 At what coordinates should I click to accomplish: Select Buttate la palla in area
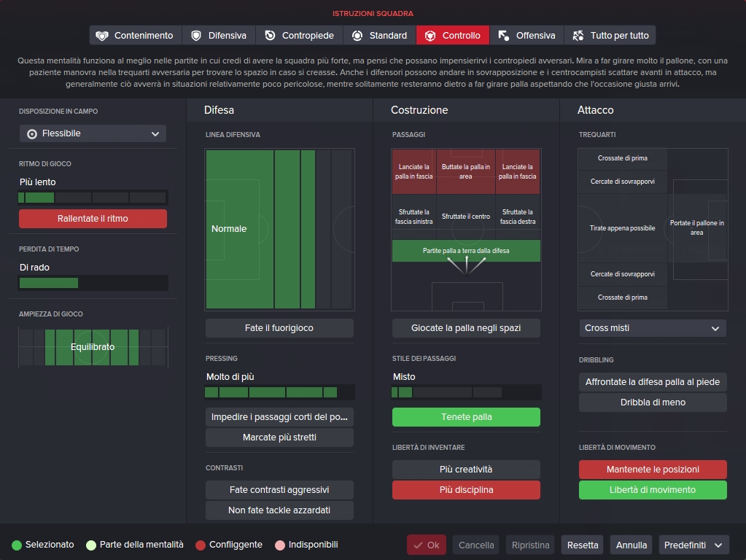[x=466, y=172]
